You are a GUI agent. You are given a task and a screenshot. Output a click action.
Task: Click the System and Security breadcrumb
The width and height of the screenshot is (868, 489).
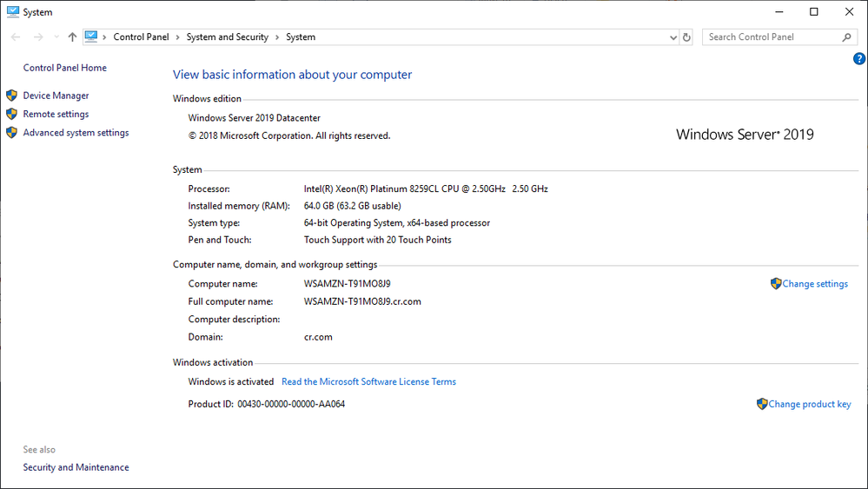pyautogui.click(x=228, y=37)
